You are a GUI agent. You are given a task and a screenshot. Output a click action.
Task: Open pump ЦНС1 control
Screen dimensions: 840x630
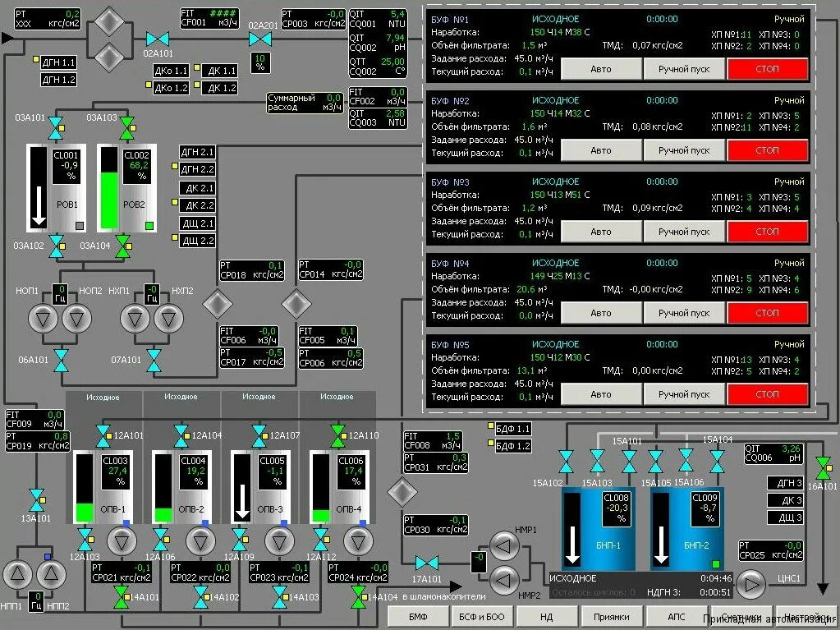pyautogui.click(x=751, y=585)
